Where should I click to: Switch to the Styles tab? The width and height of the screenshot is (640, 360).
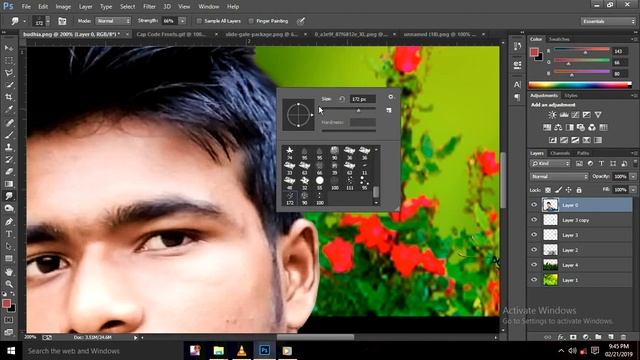571,96
